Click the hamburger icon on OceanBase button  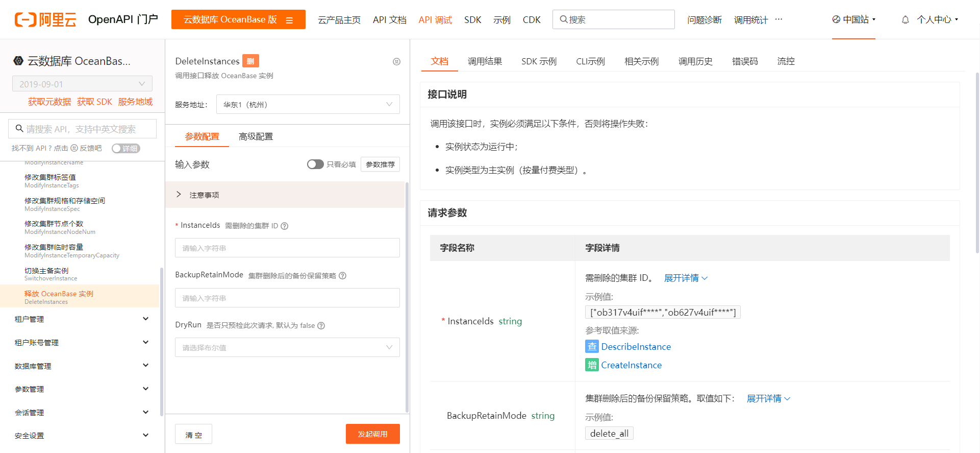[x=289, y=20]
